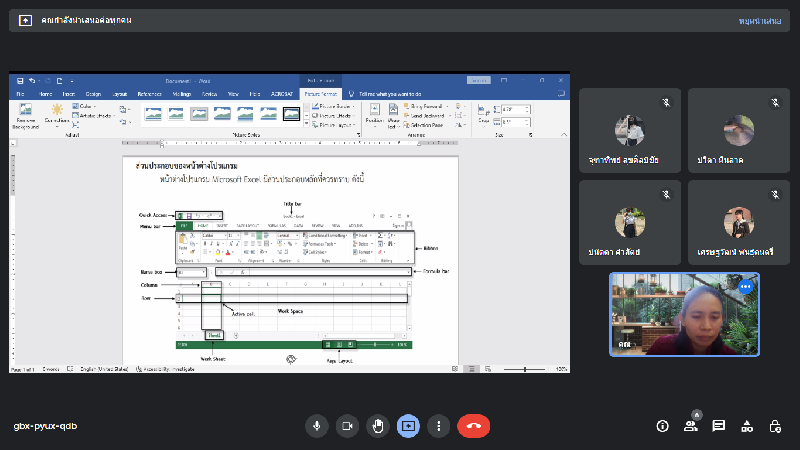Open the chat messages panel
800x450 pixels.
(718, 426)
